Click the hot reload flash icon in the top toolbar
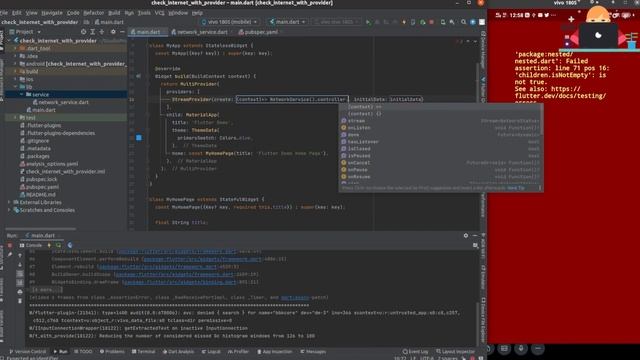640x360 pixels. (404, 22)
